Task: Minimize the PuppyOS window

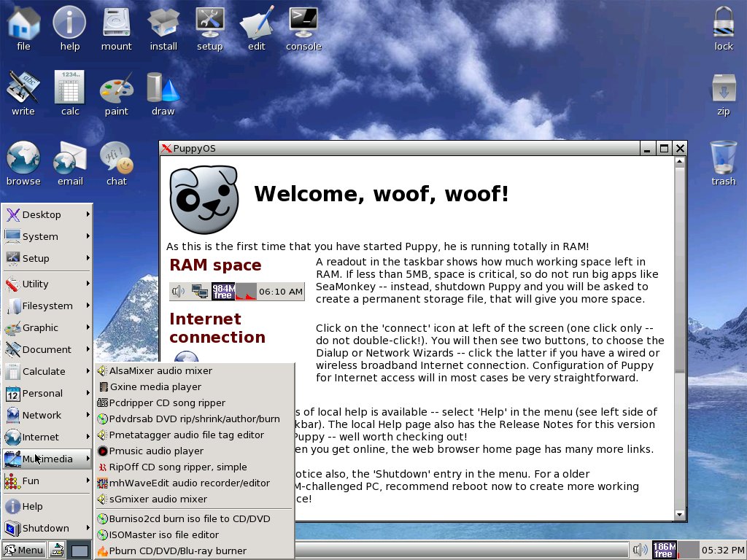Action: 647,149
